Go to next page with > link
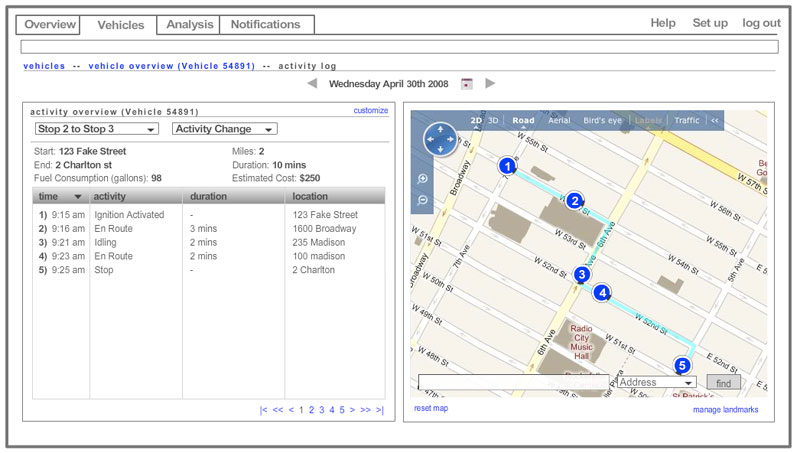Screen dimensions: 800x453 [352, 410]
